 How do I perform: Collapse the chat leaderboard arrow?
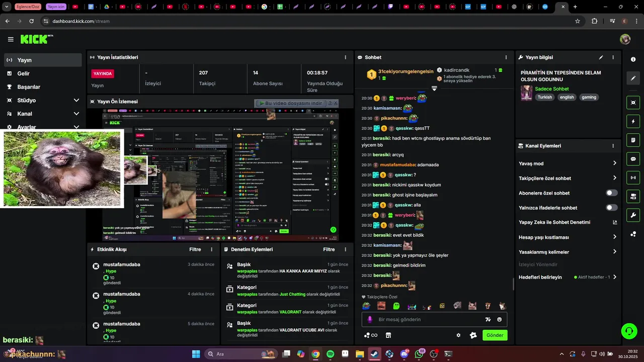click(434, 88)
